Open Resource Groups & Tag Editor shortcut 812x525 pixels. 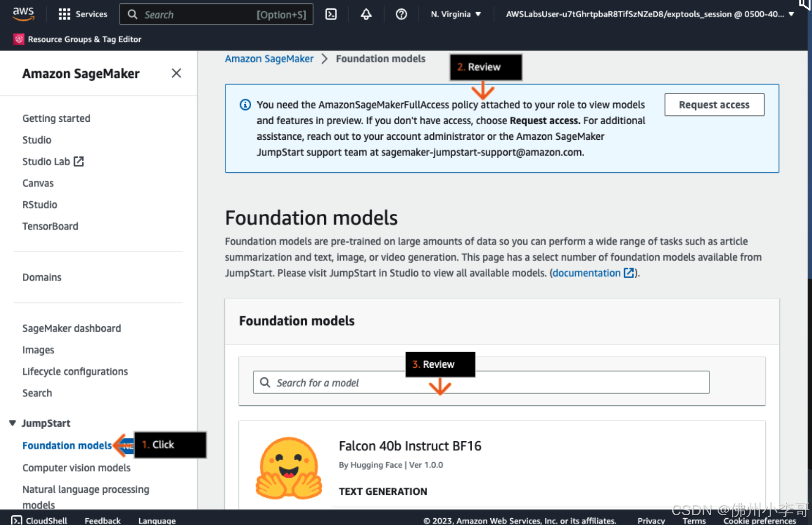pyautogui.click(x=77, y=39)
